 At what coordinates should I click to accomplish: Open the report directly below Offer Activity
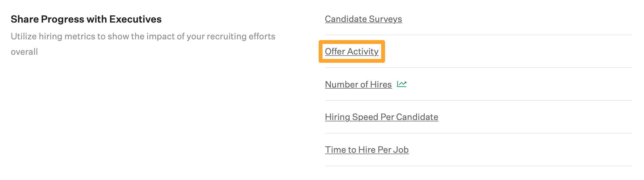[x=358, y=84]
